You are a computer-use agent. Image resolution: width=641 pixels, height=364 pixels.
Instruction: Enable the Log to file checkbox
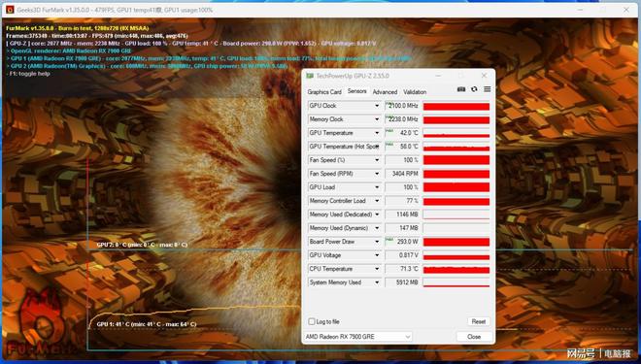click(312, 321)
